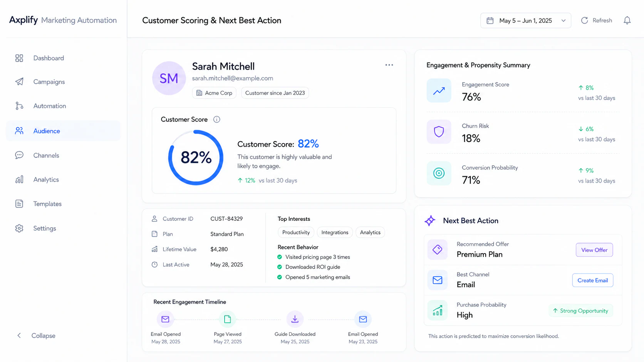
Task: Open Settings in the sidebar
Action: click(63, 229)
